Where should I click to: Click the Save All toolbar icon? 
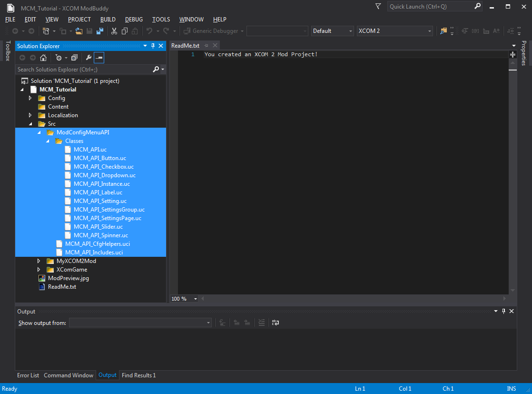coord(100,31)
